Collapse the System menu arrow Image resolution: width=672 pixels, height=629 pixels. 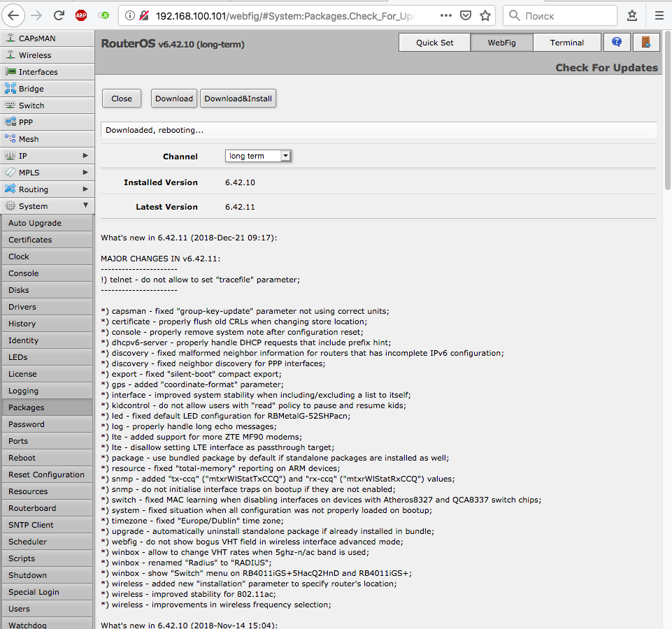85,205
